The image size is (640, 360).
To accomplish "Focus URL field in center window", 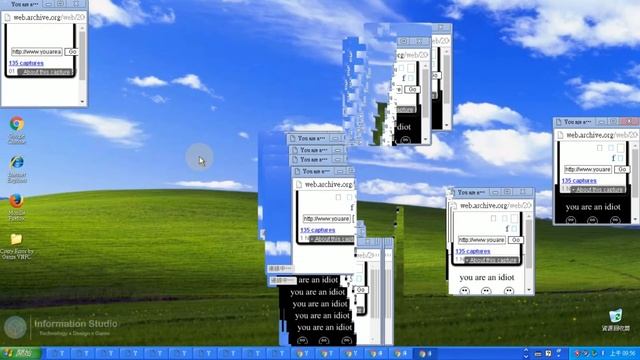I will 327,219.
